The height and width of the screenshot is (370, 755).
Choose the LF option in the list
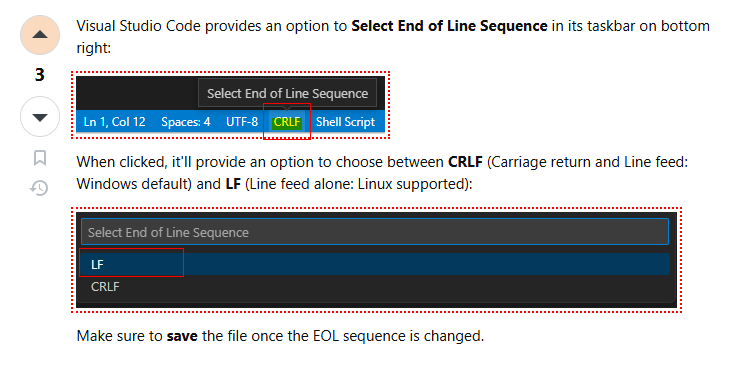point(375,264)
